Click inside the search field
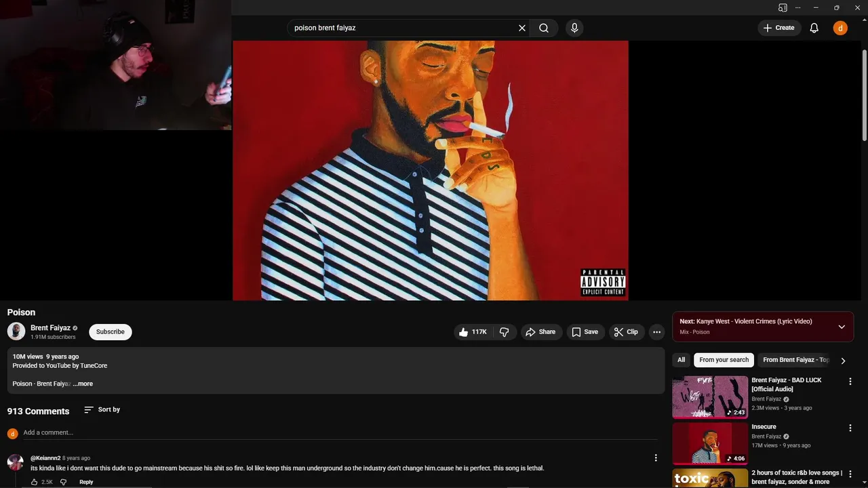The image size is (868, 488). coord(403,28)
